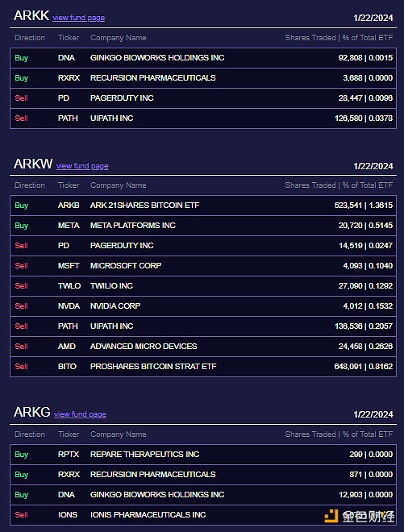Click the value 126,580 | 0.0378
This screenshot has width=404, height=532.
pos(364,118)
